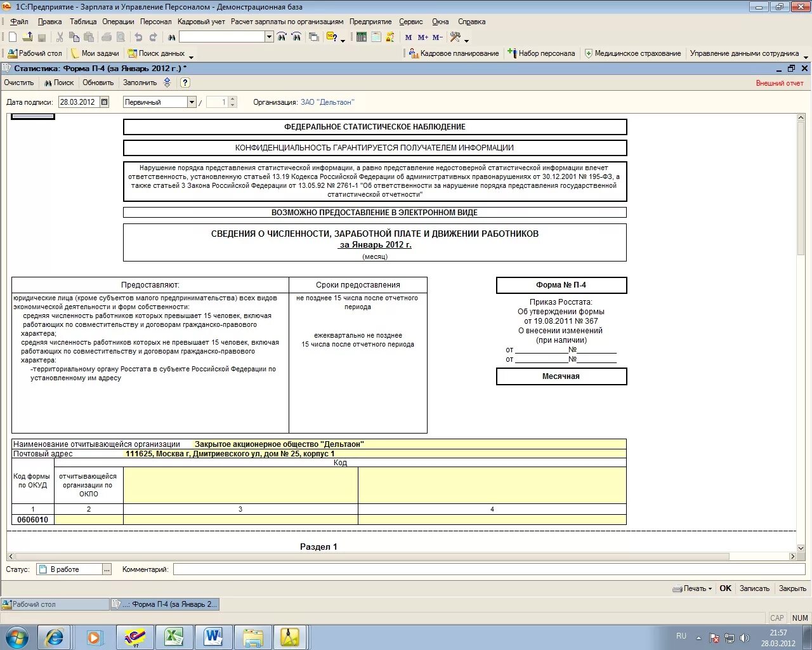Click the M memory button
The height and width of the screenshot is (650, 812).
[x=409, y=37]
